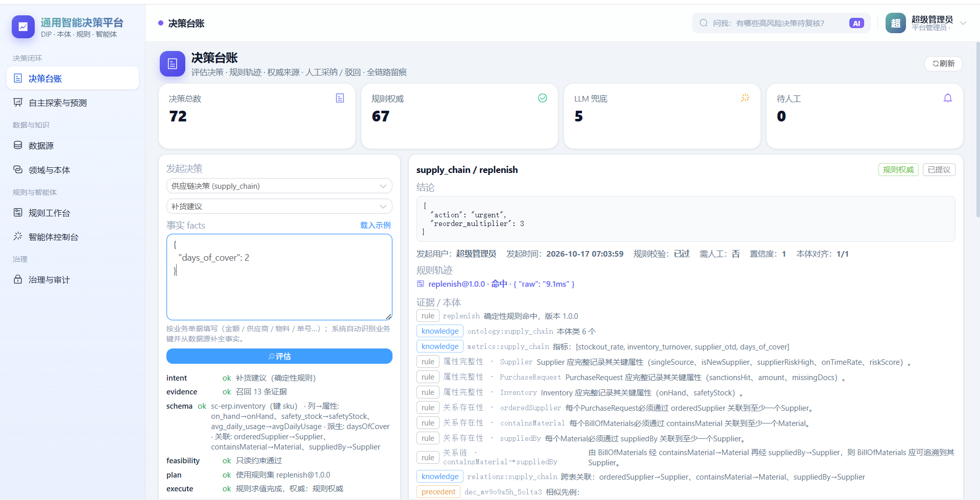Click the knowledge tag for relations:supply_chain
This screenshot has height=500, width=980.
point(440,477)
